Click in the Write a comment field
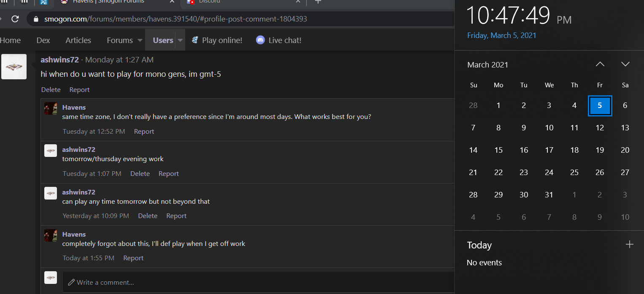Image resolution: width=644 pixels, height=294 pixels. (258, 282)
